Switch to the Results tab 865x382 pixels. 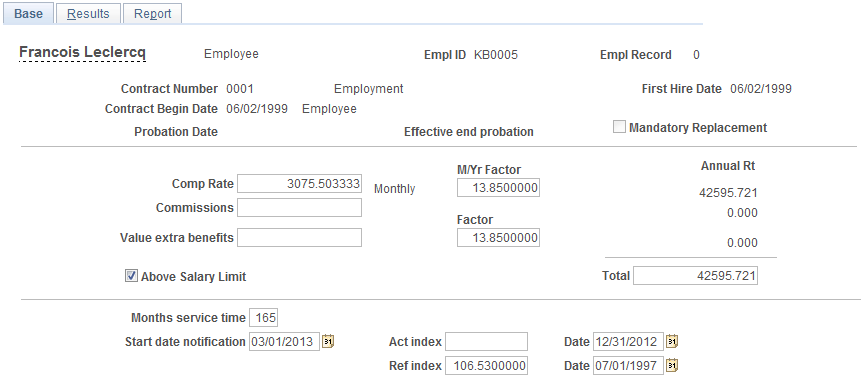pos(88,14)
